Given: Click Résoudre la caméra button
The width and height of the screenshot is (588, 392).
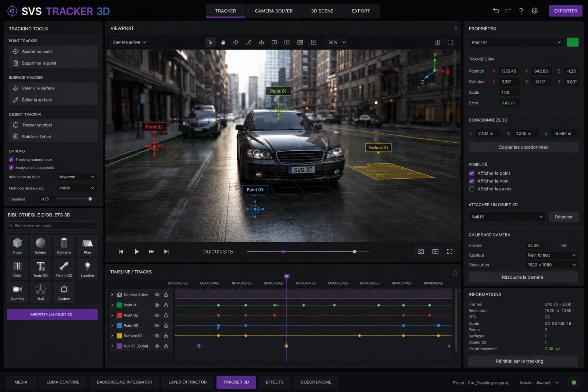Looking at the screenshot, I should [523, 277].
